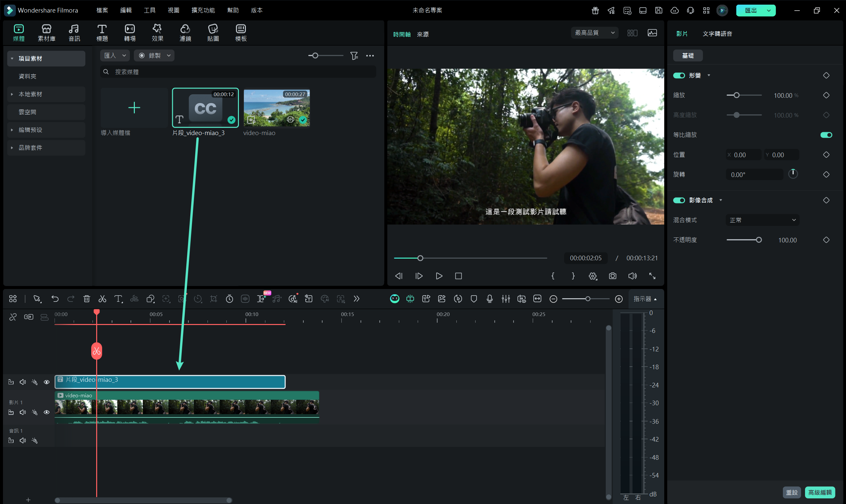Open the Transitions (轉場) panel
Screen dimensions: 846x504
(130, 33)
